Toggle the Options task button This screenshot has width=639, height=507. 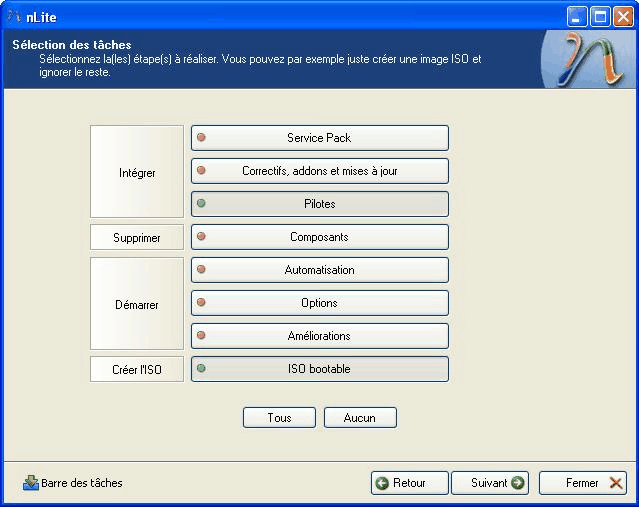(x=320, y=303)
